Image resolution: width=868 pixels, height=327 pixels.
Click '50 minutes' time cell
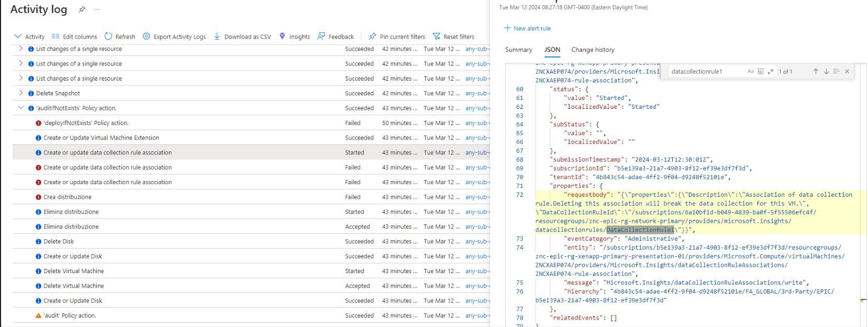(399, 123)
